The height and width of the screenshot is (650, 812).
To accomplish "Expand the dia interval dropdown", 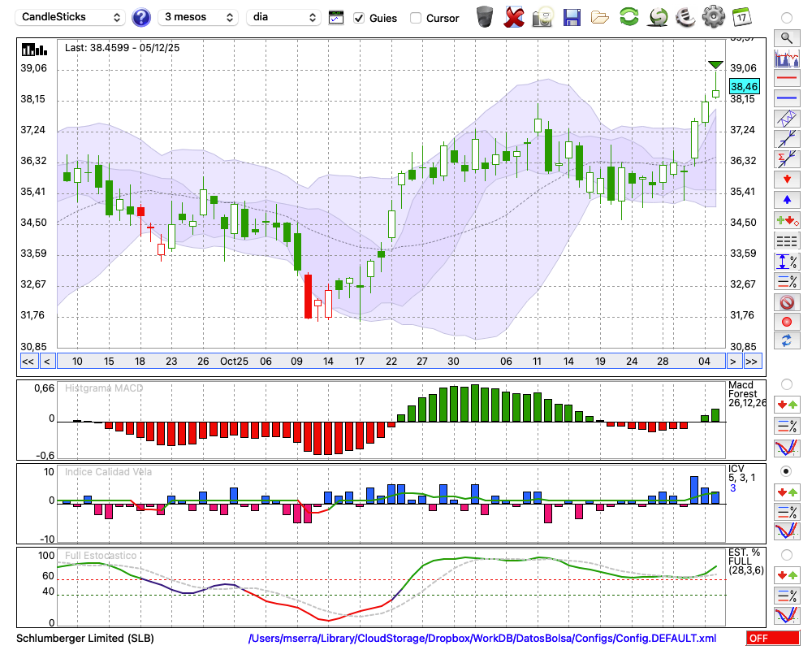I will tap(283, 17).
